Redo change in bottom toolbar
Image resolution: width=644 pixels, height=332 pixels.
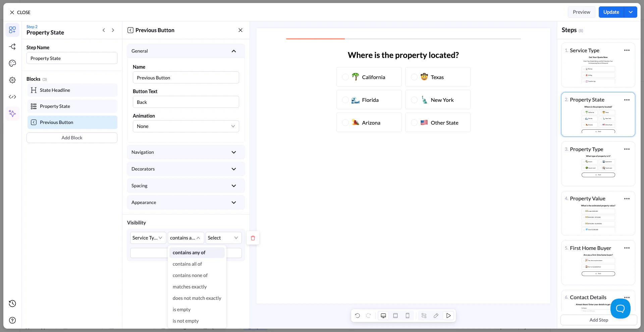click(368, 316)
